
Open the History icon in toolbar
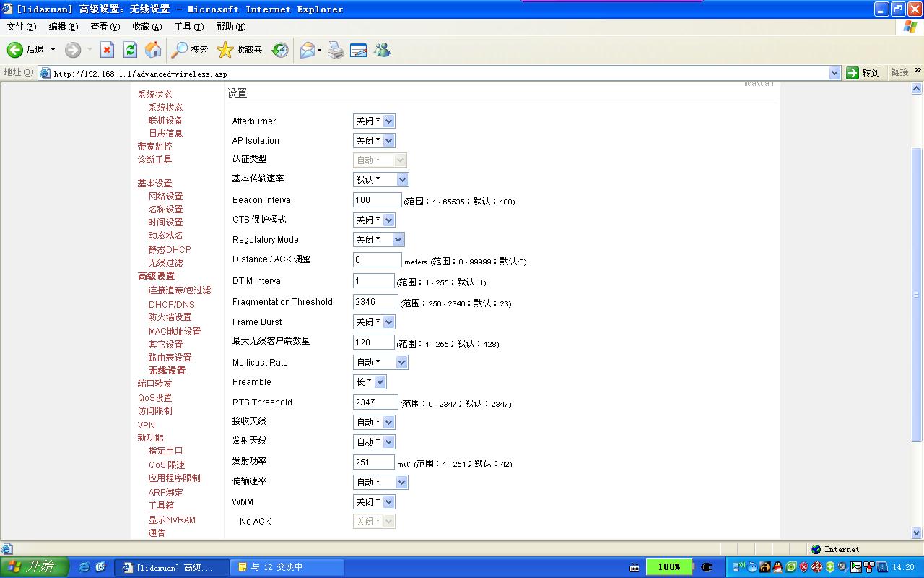(x=280, y=50)
